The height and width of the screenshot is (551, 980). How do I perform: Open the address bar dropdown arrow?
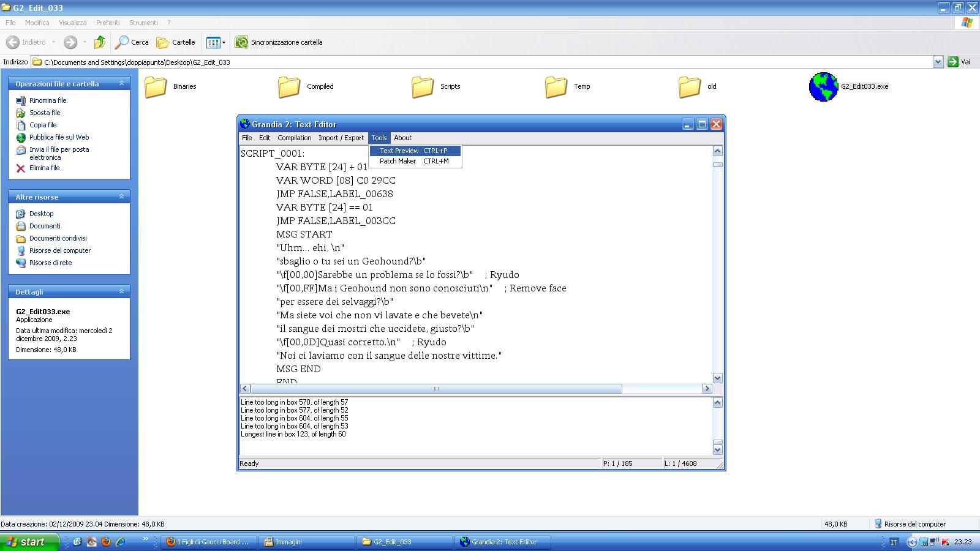pos(938,62)
